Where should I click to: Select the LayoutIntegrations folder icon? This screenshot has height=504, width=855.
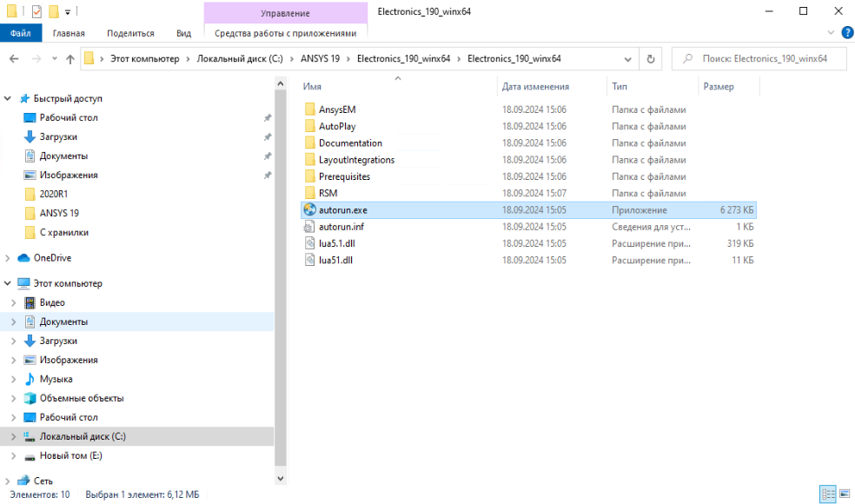click(309, 160)
